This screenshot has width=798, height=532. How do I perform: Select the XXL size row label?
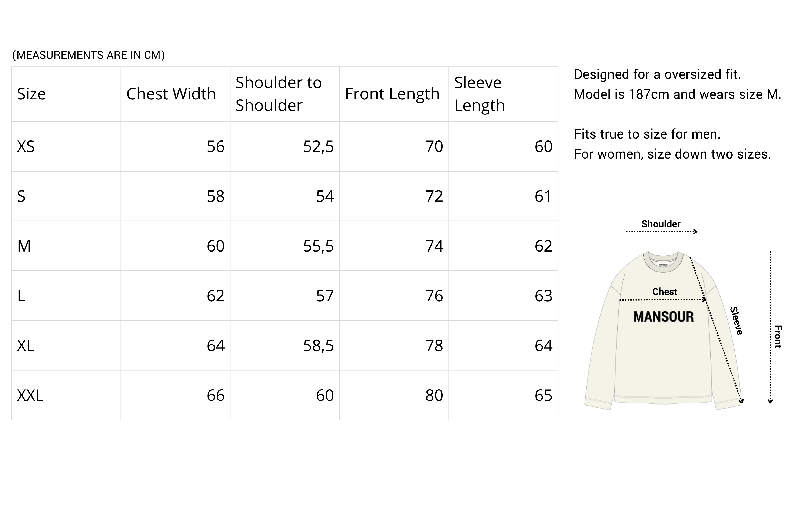[30, 396]
